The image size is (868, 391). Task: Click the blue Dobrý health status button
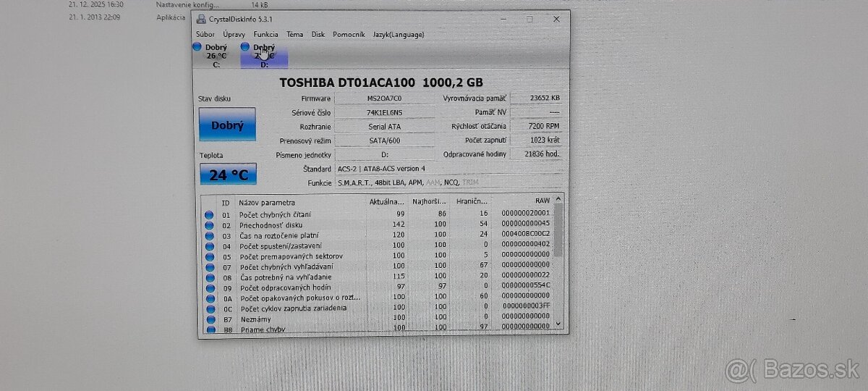pyautogui.click(x=227, y=125)
